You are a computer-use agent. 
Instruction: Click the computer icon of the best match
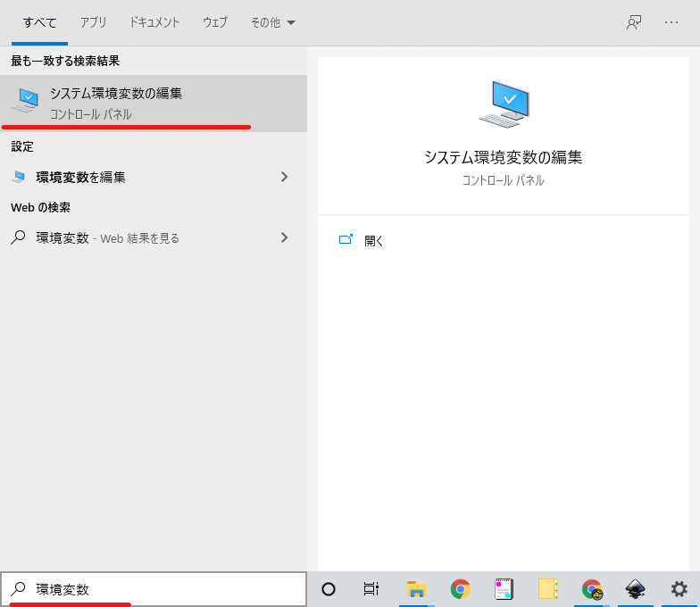point(25,100)
